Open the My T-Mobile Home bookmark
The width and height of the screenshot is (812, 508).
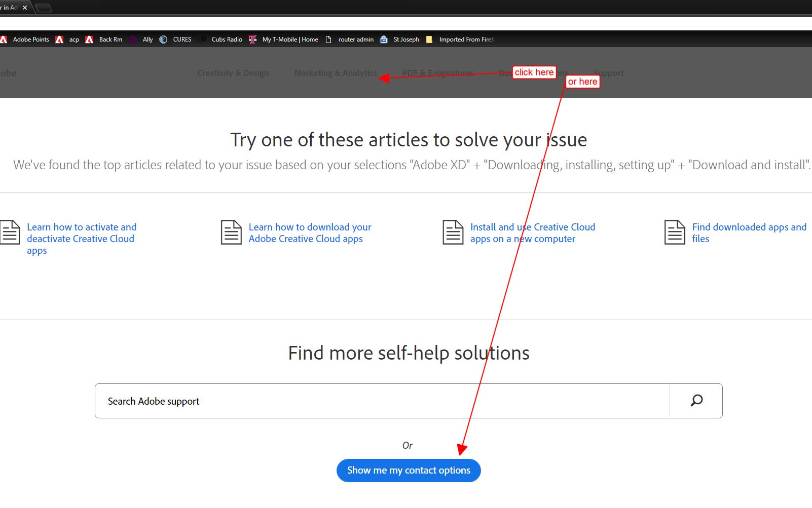(283, 40)
